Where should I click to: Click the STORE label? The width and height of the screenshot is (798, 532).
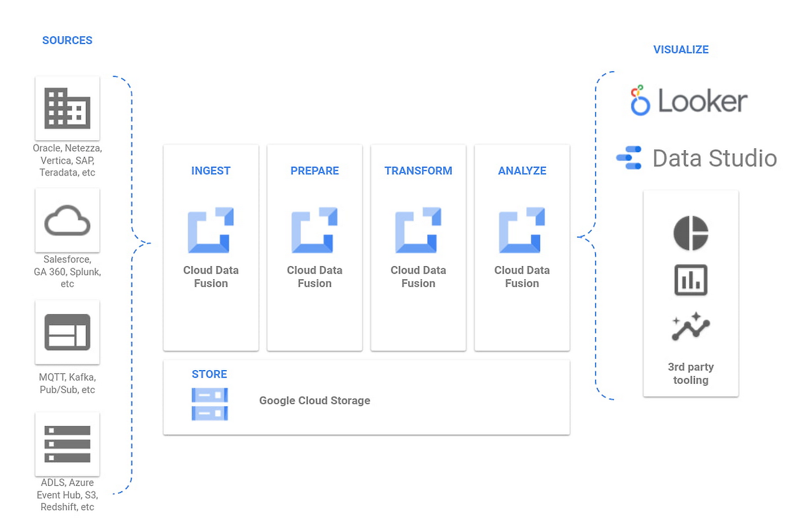(209, 374)
